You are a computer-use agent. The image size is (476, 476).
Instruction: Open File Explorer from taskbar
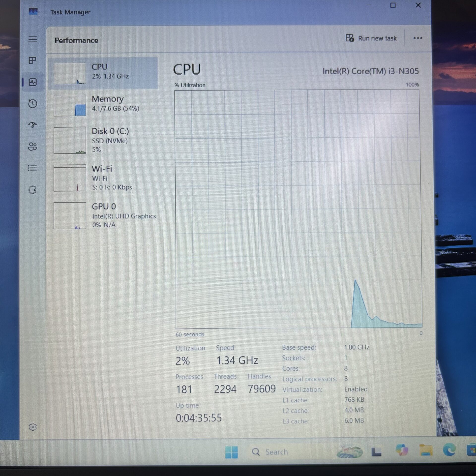point(426,450)
